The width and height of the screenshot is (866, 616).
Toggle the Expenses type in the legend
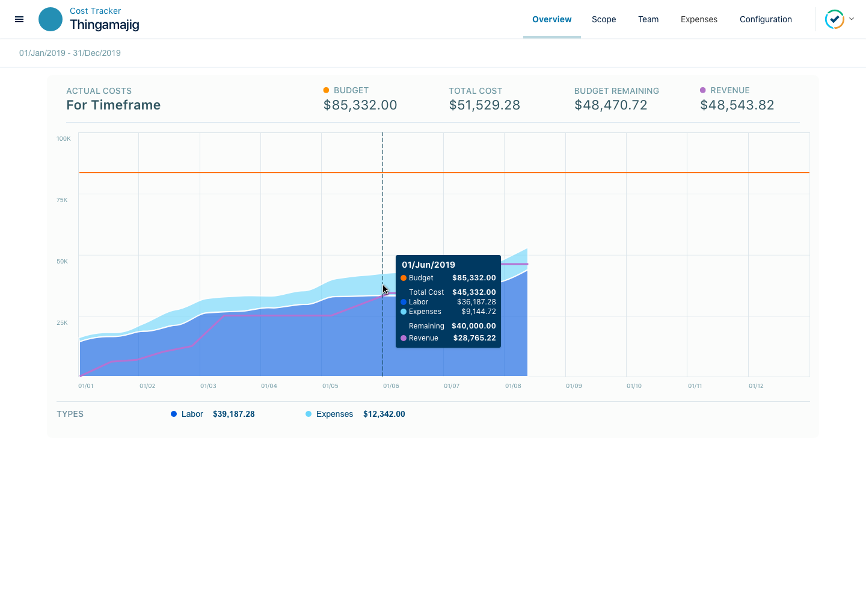pos(334,414)
